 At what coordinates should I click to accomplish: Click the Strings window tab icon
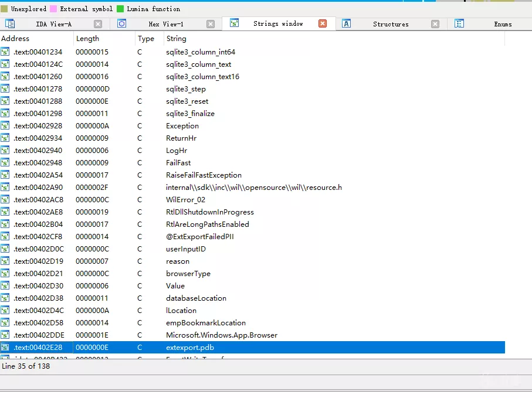coord(234,23)
